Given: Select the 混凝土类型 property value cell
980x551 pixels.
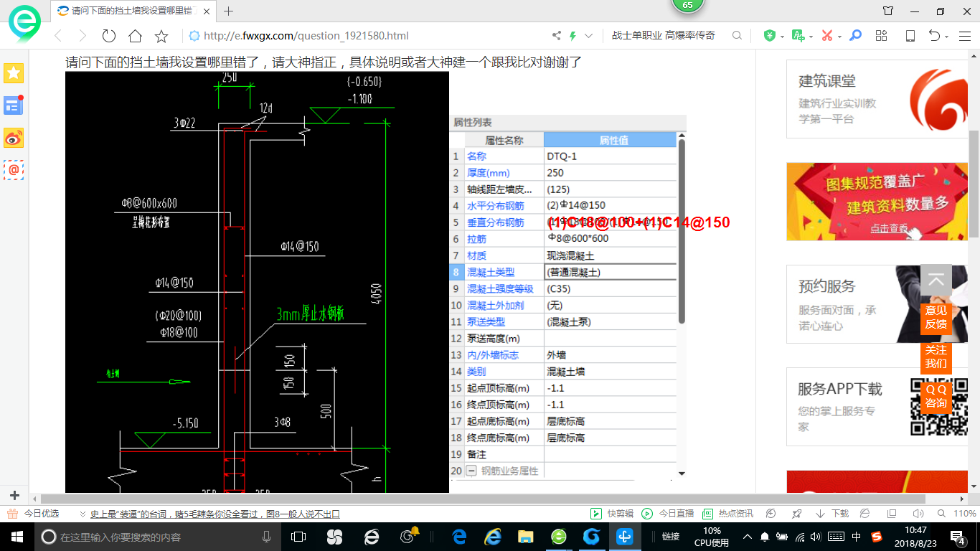Looking at the screenshot, I should click(610, 273).
